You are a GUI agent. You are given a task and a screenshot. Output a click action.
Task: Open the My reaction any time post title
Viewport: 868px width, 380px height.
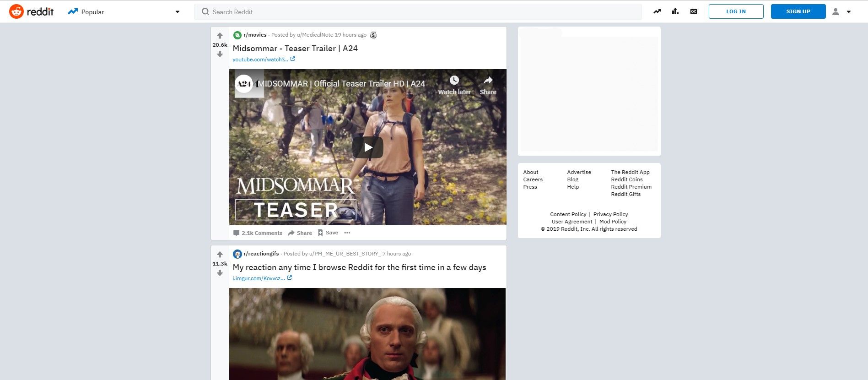pos(359,267)
